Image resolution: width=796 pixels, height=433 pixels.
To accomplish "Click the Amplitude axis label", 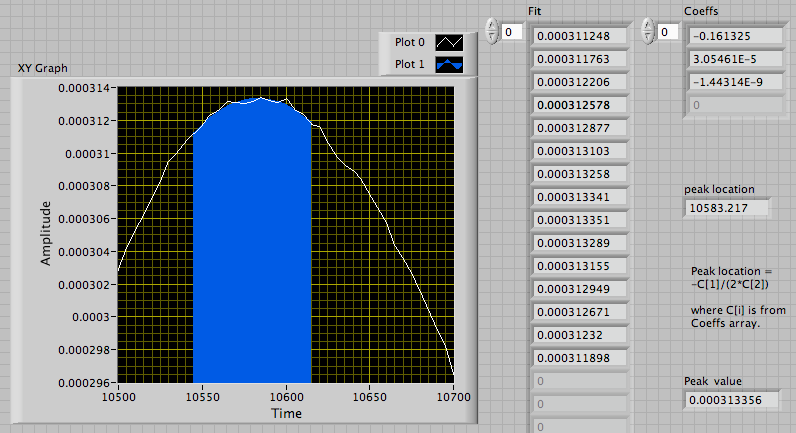I will [46, 234].
